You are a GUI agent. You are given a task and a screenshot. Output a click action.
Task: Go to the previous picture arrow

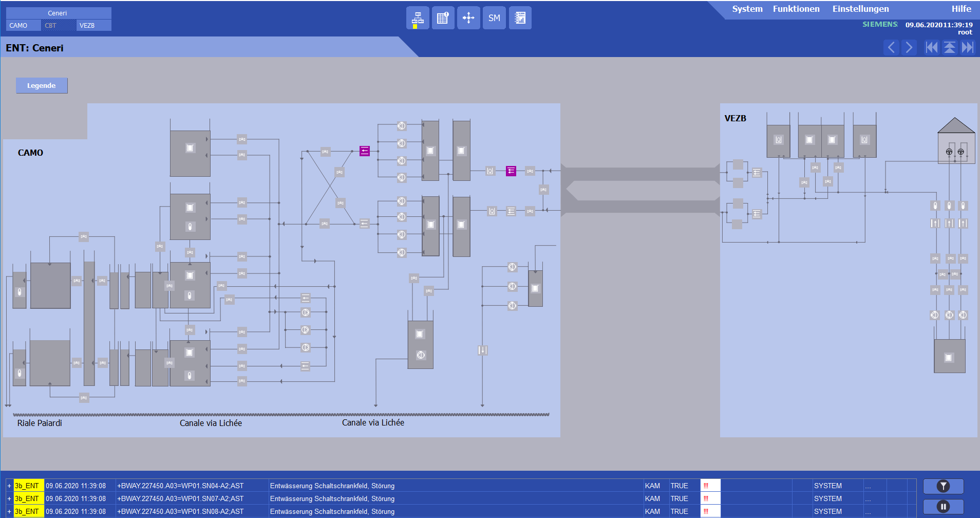coord(891,48)
